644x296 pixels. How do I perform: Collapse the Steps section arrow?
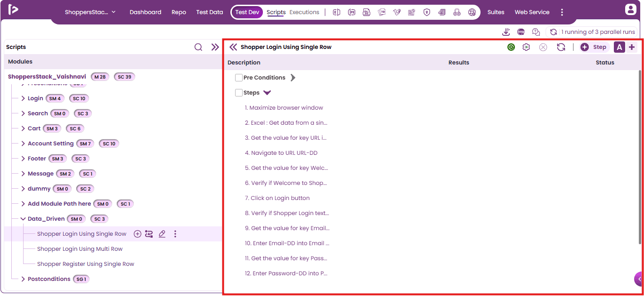click(267, 93)
